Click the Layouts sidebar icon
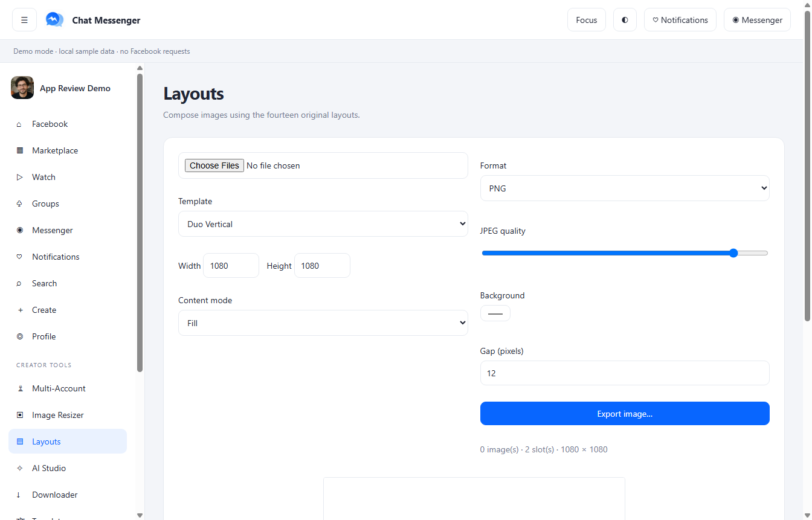 tap(19, 441)
